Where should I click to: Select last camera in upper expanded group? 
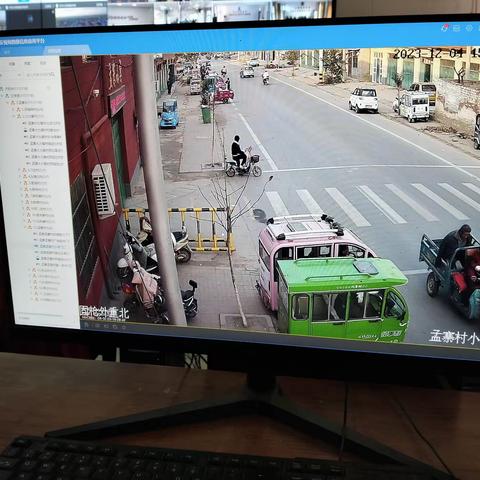click(x=45, y=164)
